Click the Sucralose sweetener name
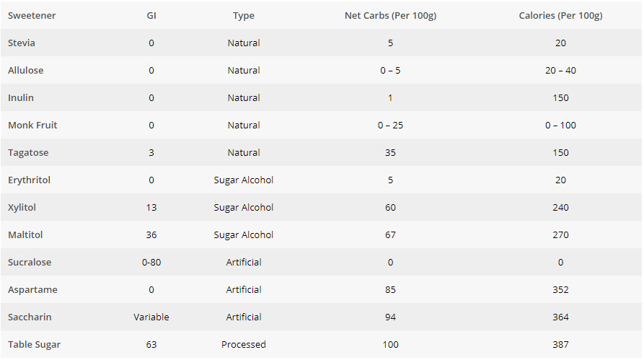The height and width of the screenshot is (360, 644). click(x=30, y=262)
